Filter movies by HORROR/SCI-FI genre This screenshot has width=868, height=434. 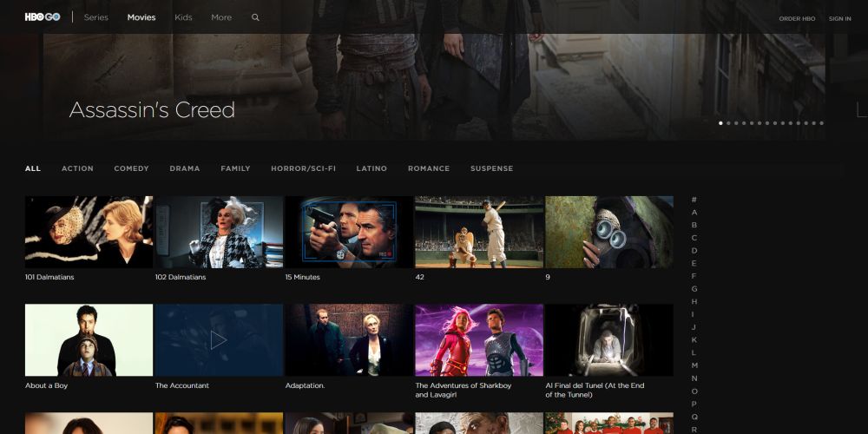pyautogui.click(x=303, y=168)
